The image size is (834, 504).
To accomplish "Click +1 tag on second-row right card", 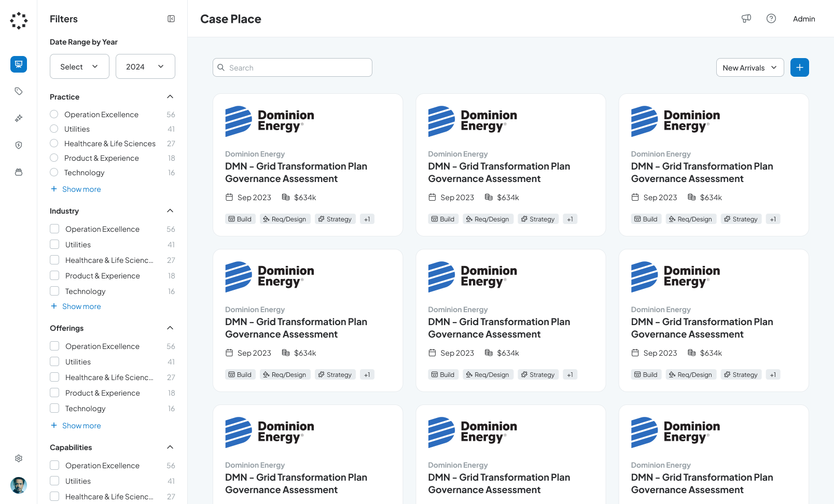I will pyautogui.click(x=773, y=374).
